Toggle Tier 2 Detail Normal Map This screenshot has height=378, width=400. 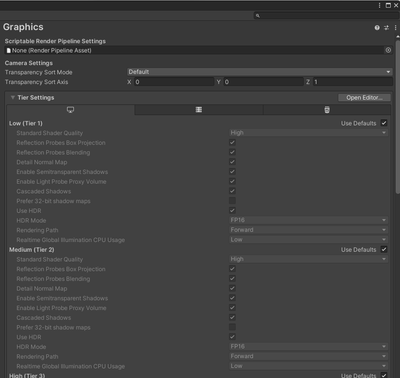232,288
